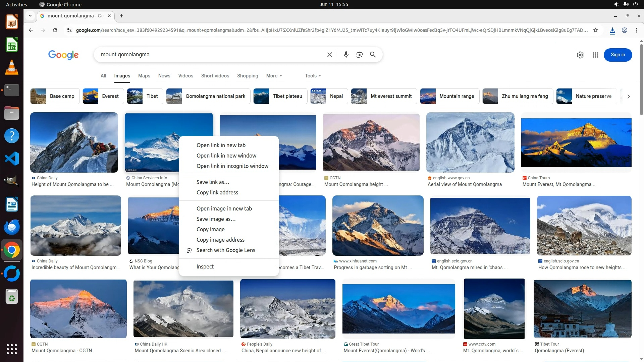Select Copy image address menu entry

(220, 240)
